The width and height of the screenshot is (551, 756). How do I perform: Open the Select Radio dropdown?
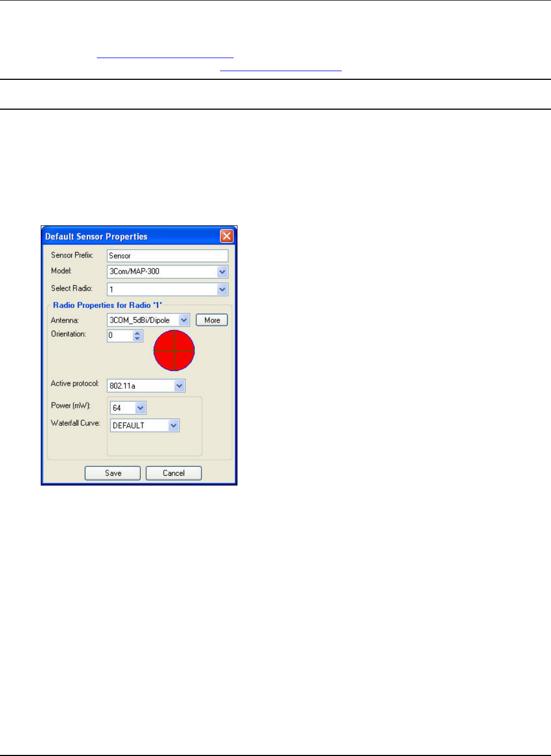pyautogui.click(x=222, y=289)
